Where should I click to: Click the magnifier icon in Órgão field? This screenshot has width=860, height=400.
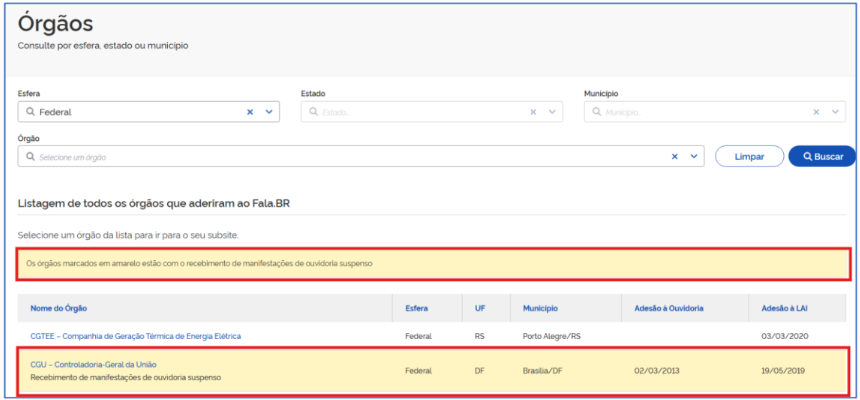pyautogui.click(x=30, y=156)
